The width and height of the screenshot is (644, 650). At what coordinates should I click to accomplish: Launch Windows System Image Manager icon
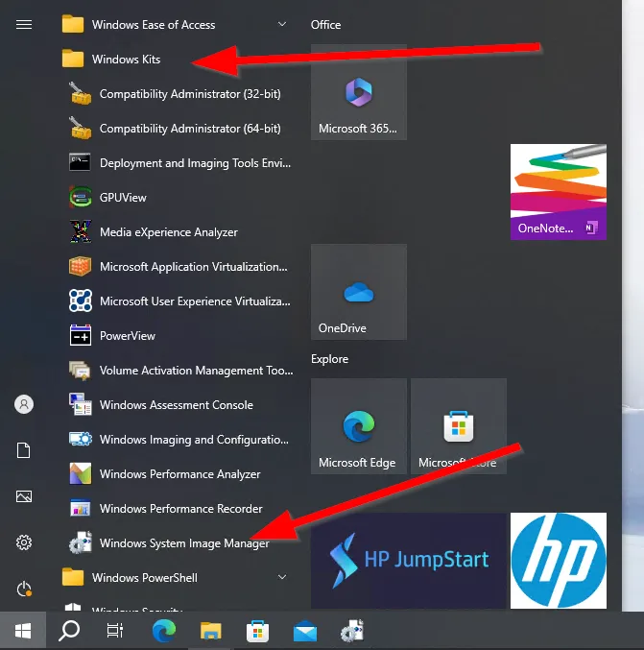point(80,542)
